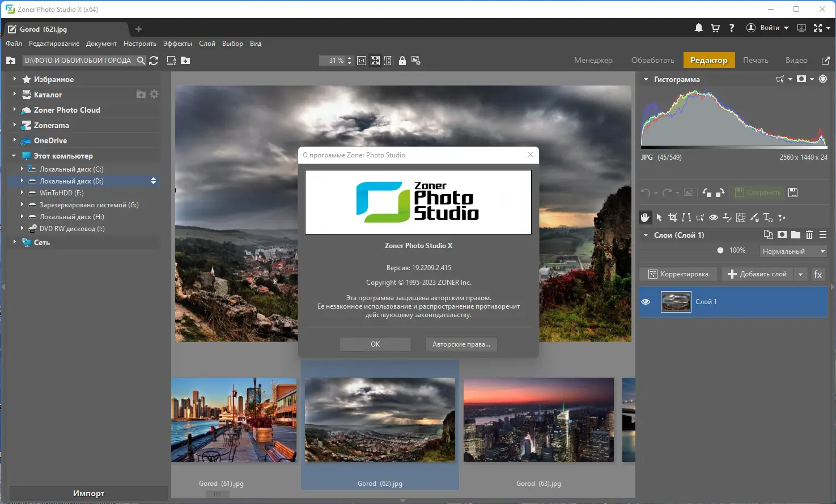This screenshot has width=836, height=504.
Task: Open the Слой menu
Action: (207, 44)
